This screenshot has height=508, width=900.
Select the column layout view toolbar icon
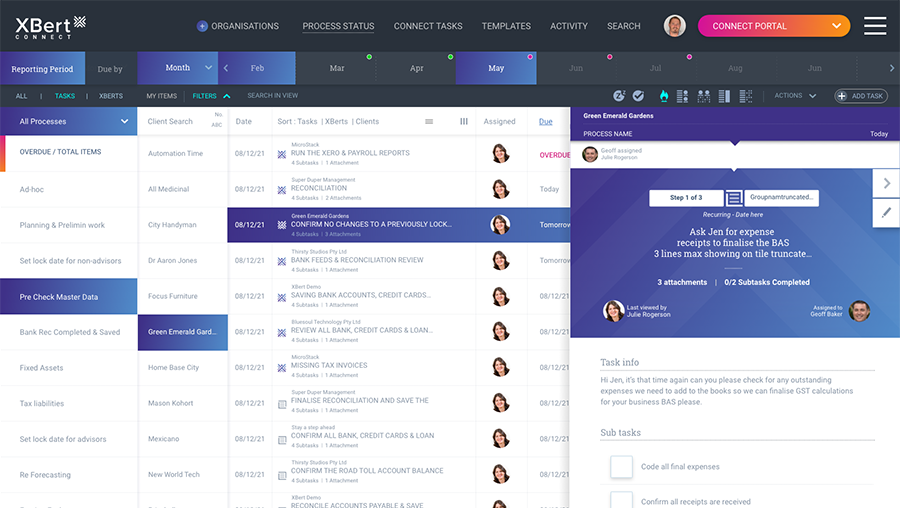point(724,96)
